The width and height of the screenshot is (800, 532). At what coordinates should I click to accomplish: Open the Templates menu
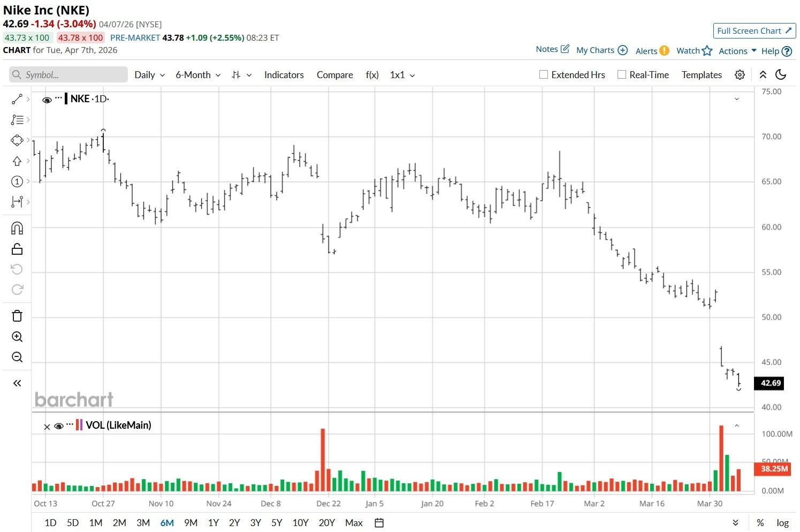point(702,75)
